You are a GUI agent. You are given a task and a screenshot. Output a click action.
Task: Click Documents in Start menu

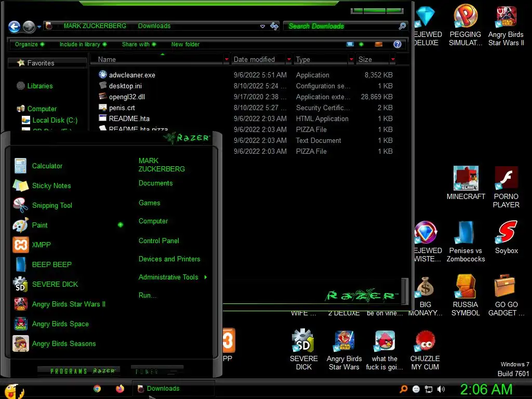tap(156, 183)
